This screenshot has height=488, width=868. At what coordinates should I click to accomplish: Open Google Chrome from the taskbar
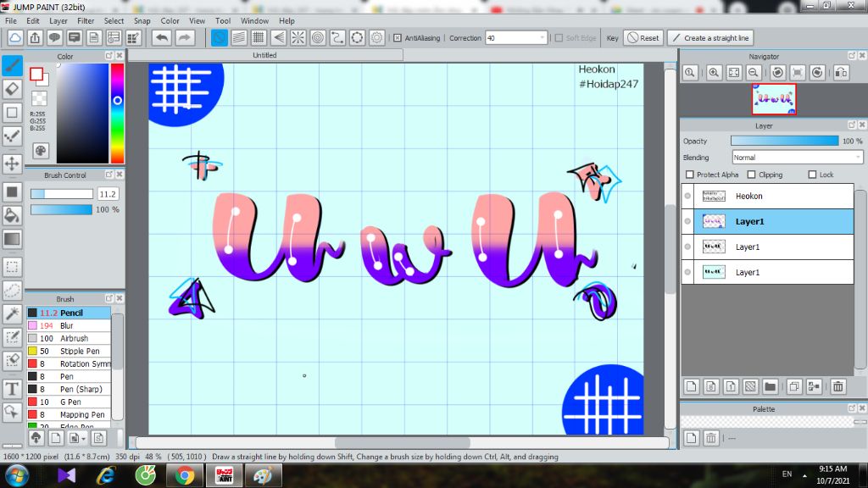185,475
